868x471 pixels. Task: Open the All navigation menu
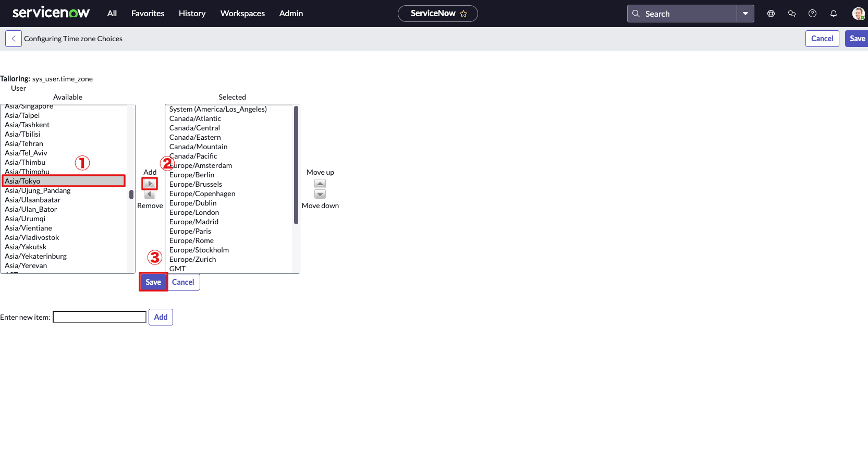(x=111, y=14)
